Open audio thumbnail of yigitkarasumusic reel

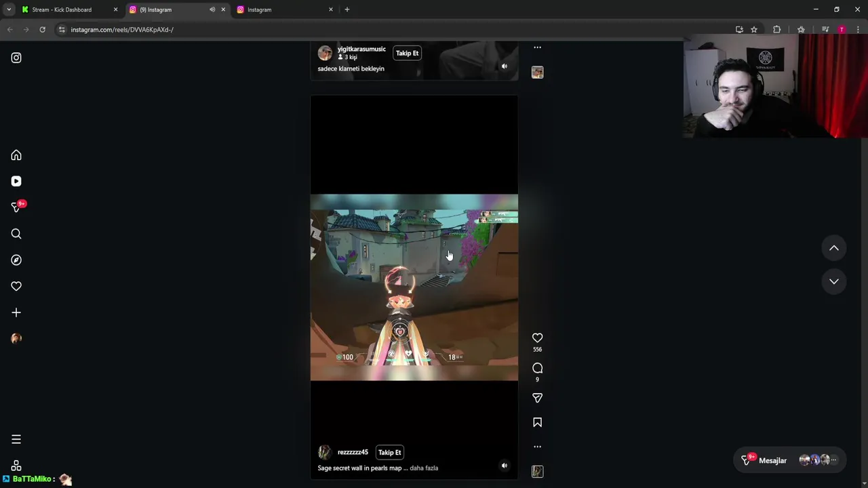pos(537,72)
